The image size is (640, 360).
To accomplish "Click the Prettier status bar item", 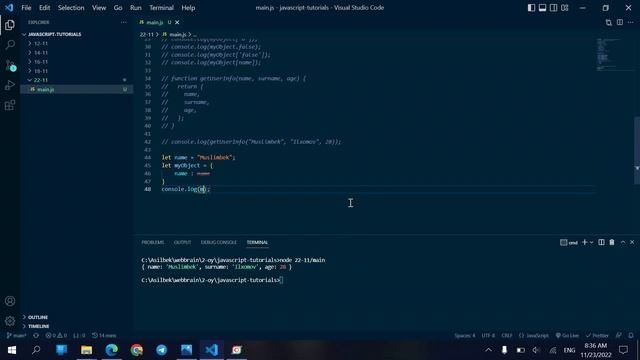I will [597, 336].
